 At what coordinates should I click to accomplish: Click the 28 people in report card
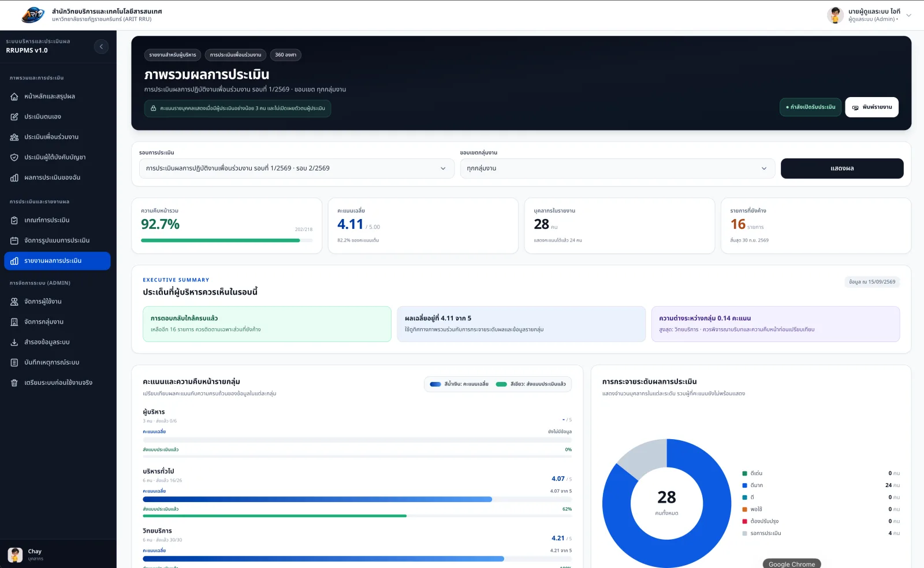(x=620, y=226)
